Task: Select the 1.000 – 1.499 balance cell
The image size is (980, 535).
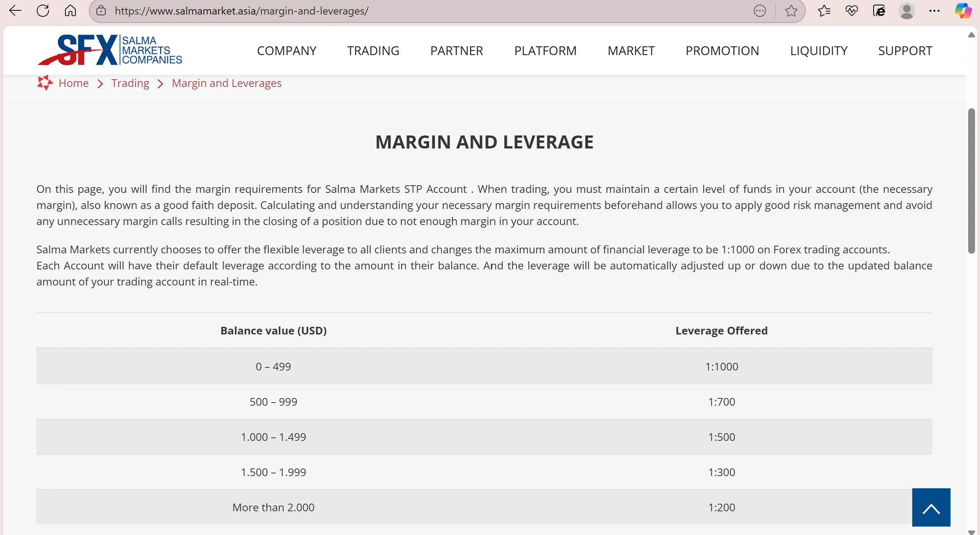Action: coord(273,437)
